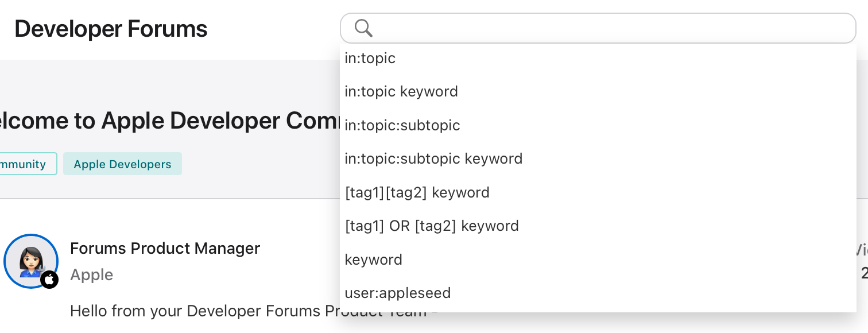Open the Welcome to Apple Developer Community post
The image size is (868, 333).
click(170, 121)
